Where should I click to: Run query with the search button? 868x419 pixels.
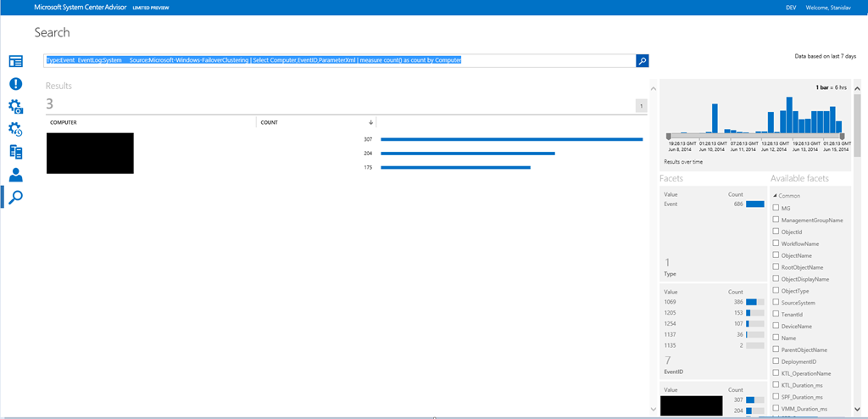tap(643, 61)
